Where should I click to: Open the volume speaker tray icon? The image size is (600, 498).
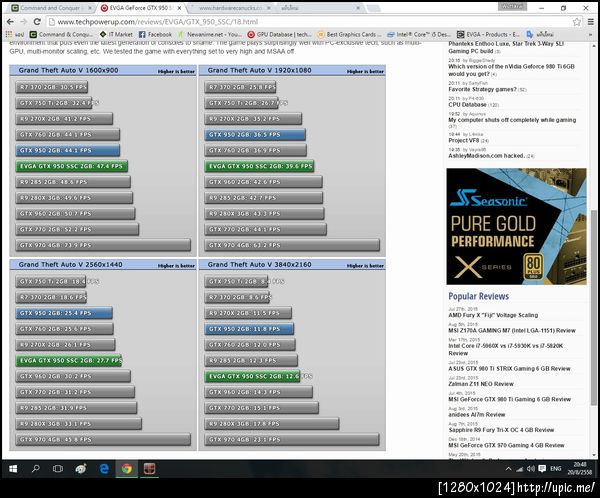[x=530, y=469]
